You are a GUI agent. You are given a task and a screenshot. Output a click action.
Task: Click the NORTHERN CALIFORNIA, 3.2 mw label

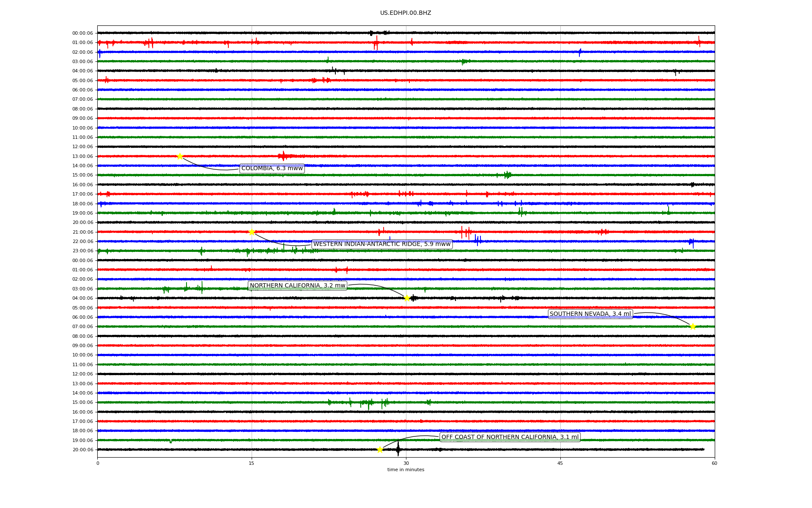[x=297, y=286]
